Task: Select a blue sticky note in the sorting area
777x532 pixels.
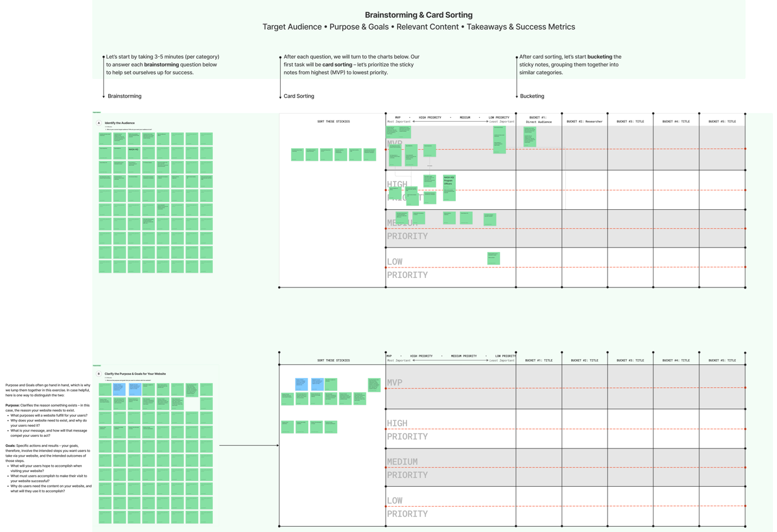Action: tap(301, 384)
